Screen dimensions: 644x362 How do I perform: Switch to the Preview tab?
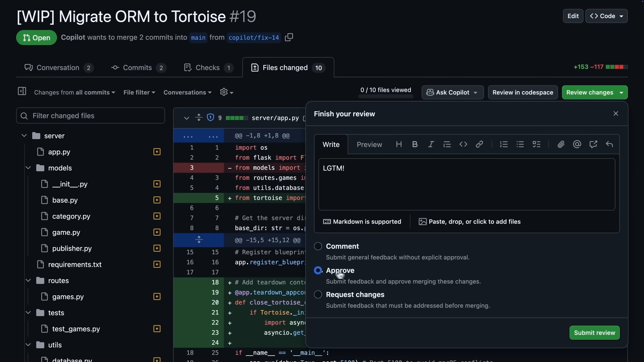coord(369,144)
